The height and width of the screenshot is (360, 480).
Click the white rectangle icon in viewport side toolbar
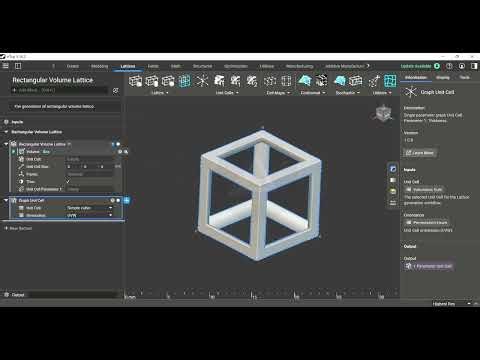tap(393, 180)
